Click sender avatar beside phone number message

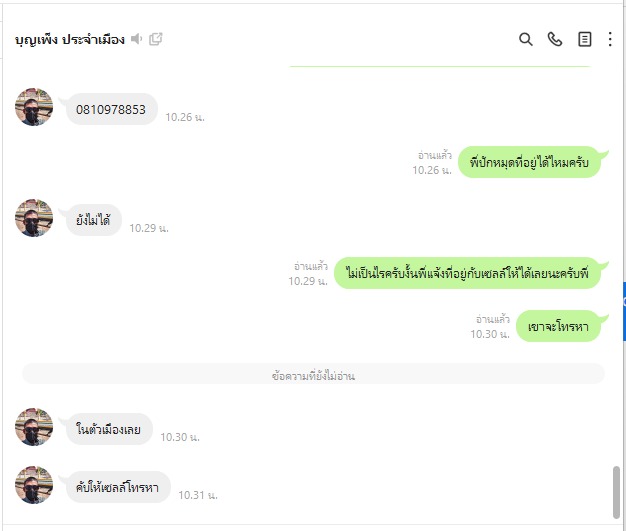(x=34, y=107)
